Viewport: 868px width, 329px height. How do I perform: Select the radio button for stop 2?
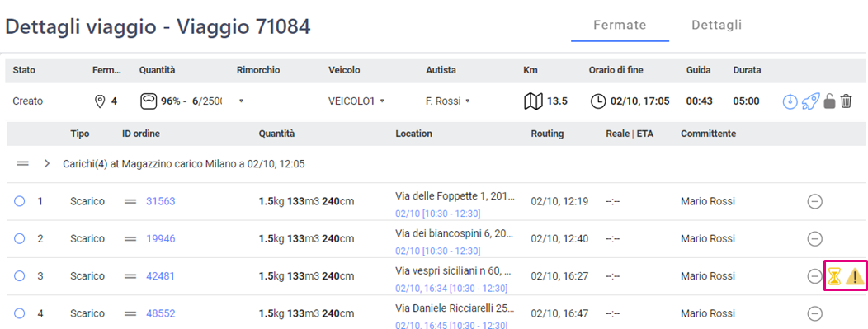(19, 238)
